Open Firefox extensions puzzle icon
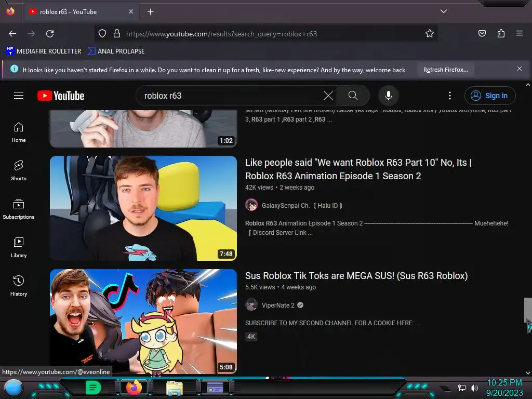 point(501,34)
